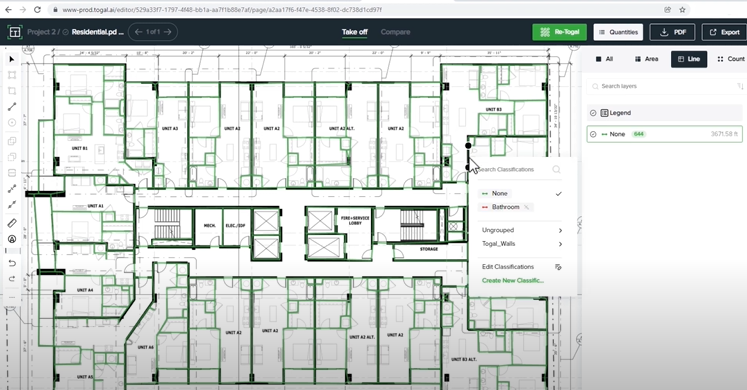Image resolution: width=747 pixels, height=390 pixels.
Task: Click the merge overlapping shapes tool
Action: point(12,141)
